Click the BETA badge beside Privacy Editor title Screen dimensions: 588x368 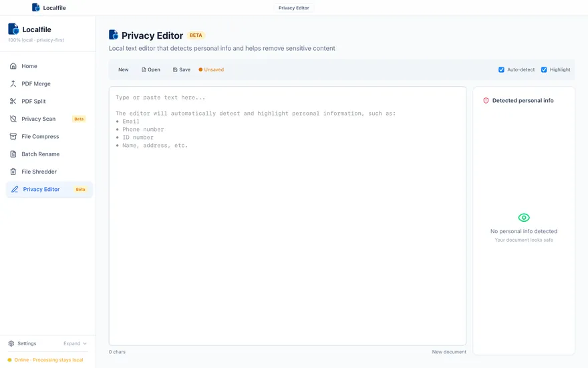[x=196, y=35]
